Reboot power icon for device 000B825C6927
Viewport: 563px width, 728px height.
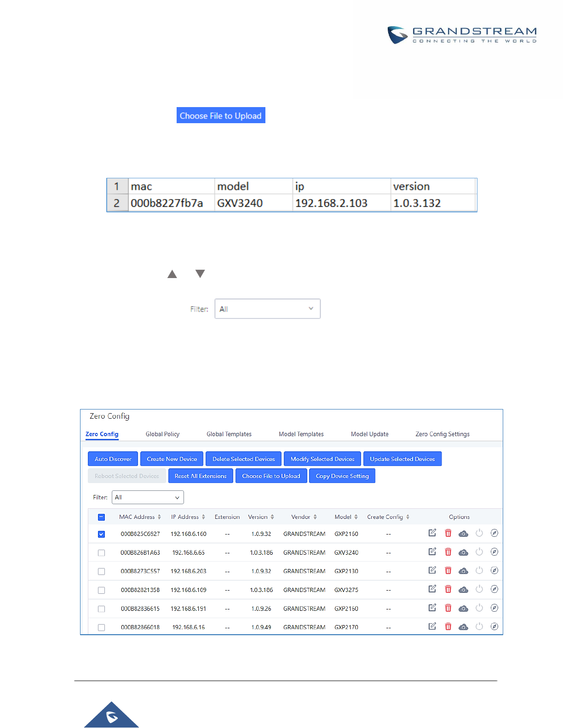[479, 533]
